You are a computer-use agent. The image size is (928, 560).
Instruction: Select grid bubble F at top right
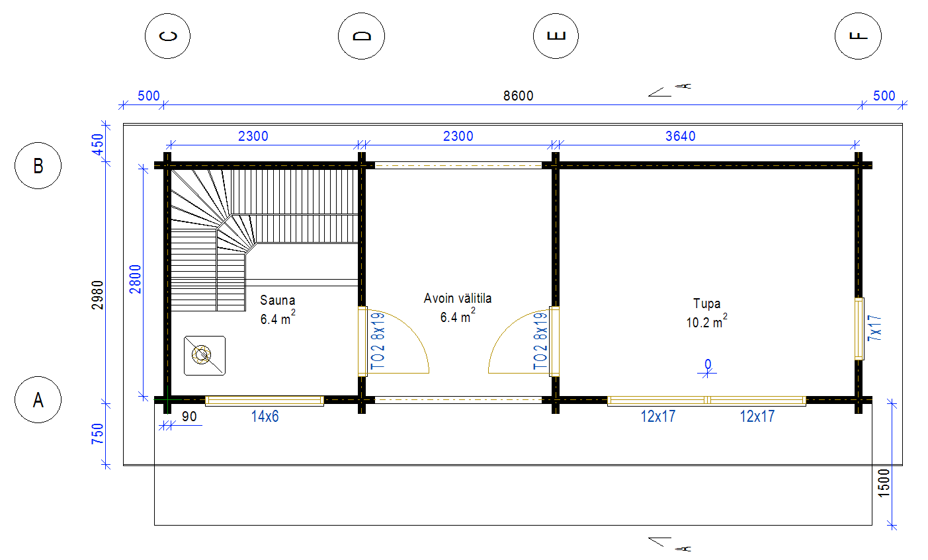coord(858,36)
